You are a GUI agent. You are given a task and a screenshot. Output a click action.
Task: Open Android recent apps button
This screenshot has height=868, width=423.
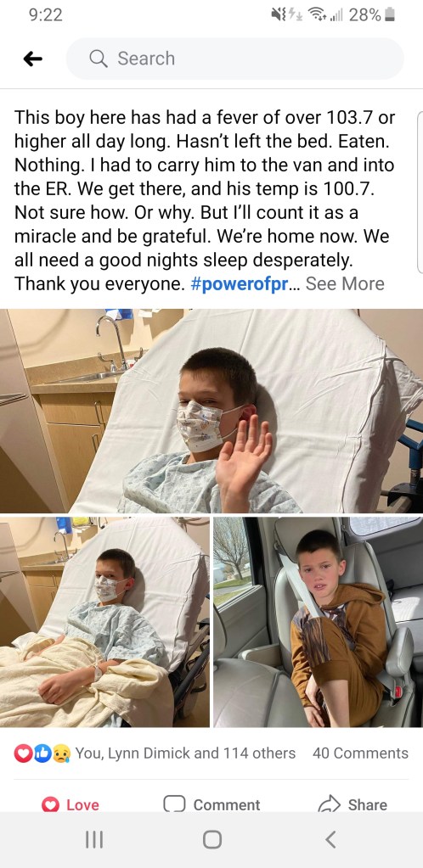click(93, 840)
